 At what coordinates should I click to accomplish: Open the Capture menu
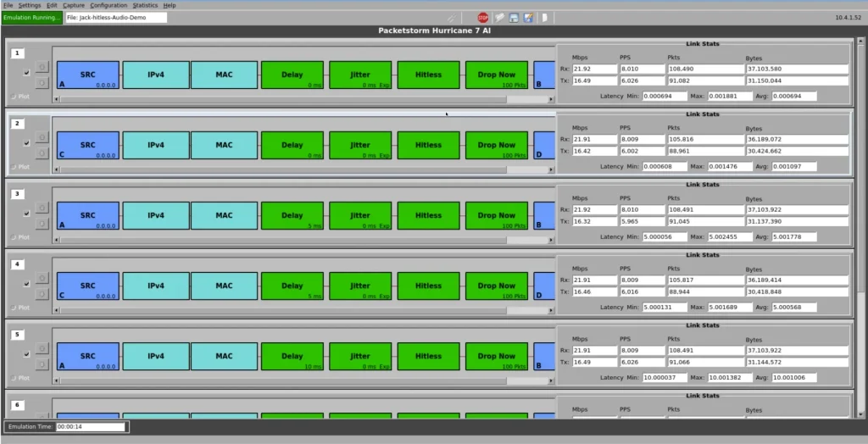click(74, 5)
